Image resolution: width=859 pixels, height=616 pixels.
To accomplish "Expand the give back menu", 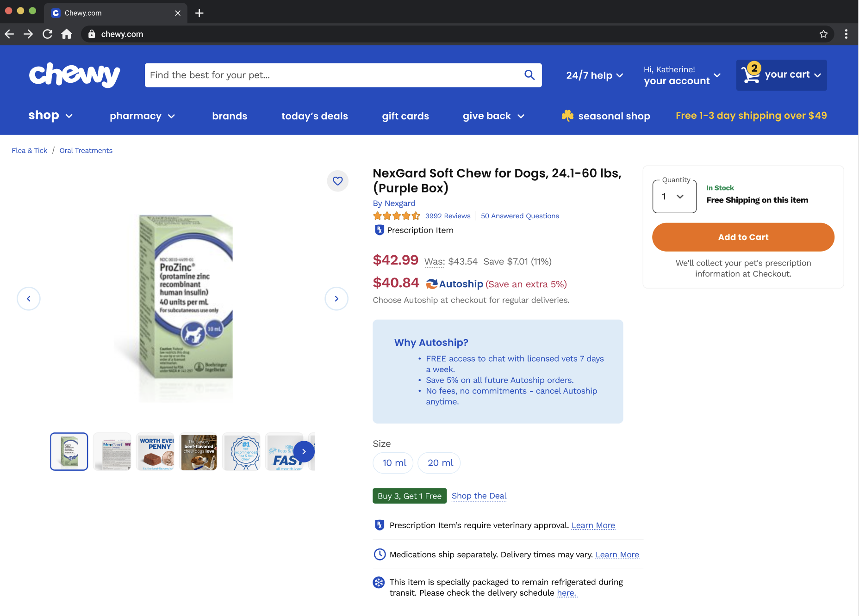I will coord(493,116).
